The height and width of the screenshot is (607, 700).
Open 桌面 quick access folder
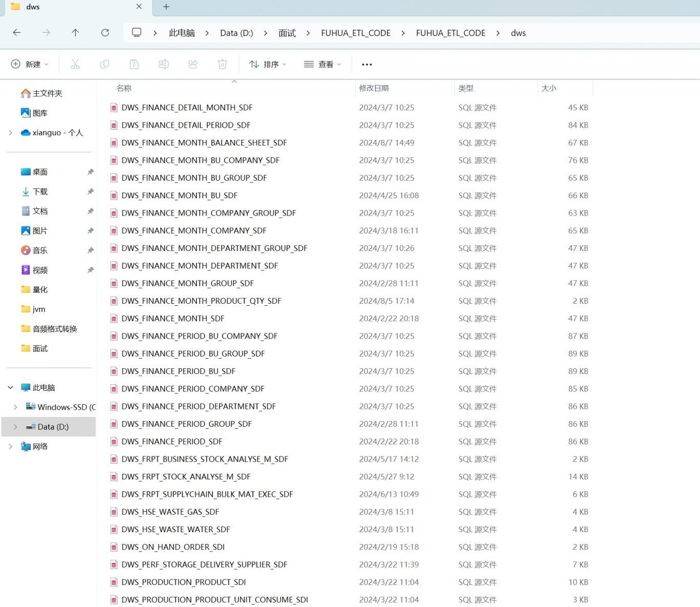click(34, 172)
